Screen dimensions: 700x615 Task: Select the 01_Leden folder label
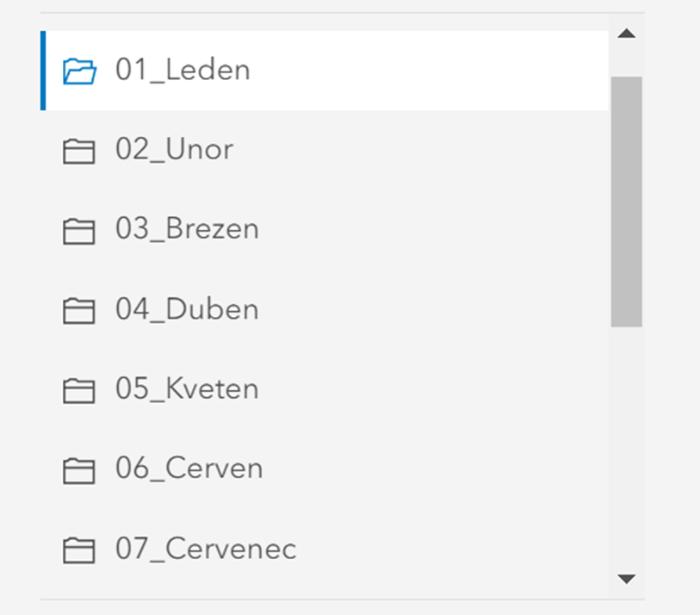click(183, 70)
